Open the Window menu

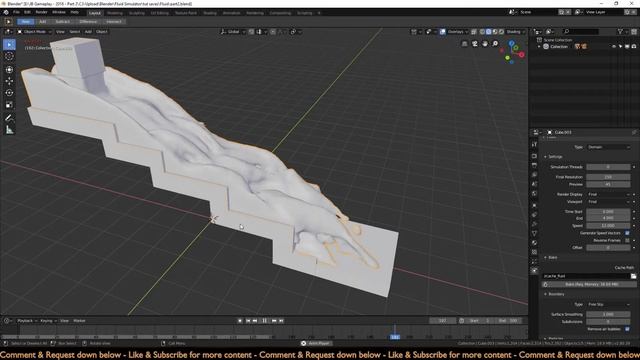click(59, 13)
